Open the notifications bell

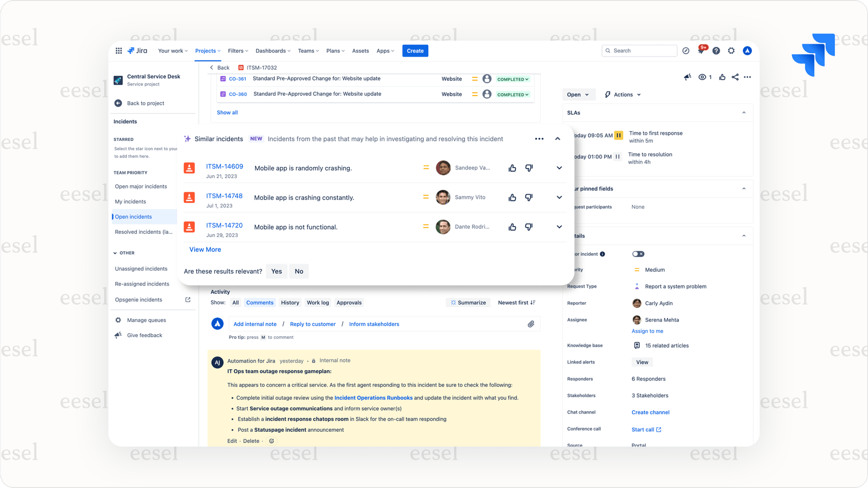pyautogui.click(x=701, y=50)
